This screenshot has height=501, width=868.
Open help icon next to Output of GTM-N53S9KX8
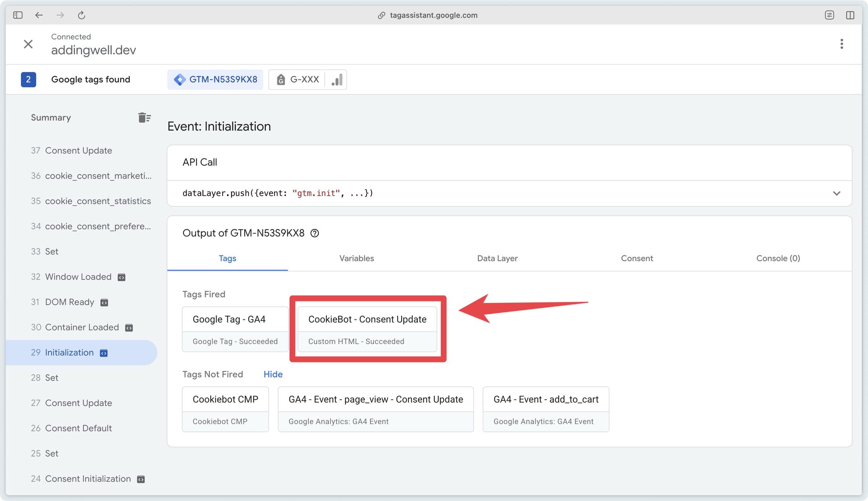[x=315, y=233]
